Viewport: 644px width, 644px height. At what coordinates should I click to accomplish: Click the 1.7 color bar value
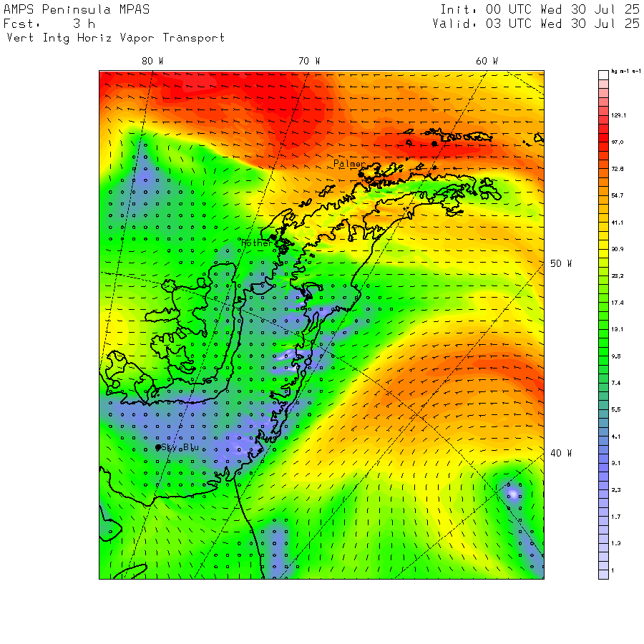point(616,517)
